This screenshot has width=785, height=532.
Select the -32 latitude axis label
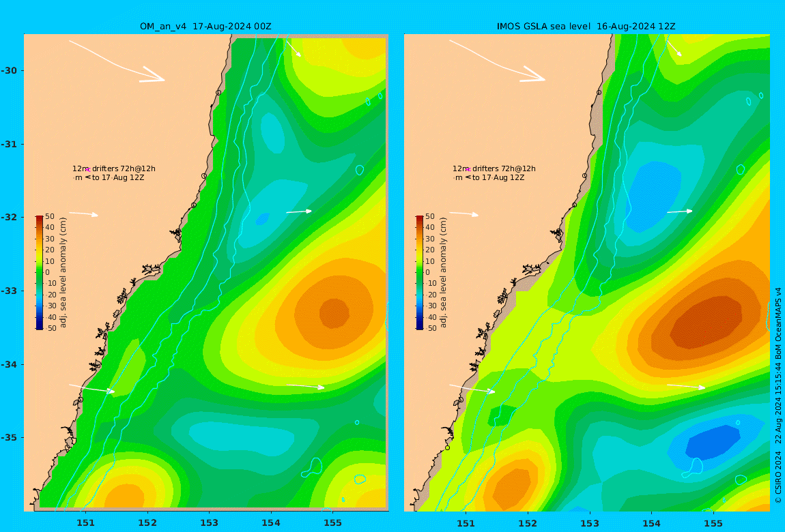click(x=8, y=217)
